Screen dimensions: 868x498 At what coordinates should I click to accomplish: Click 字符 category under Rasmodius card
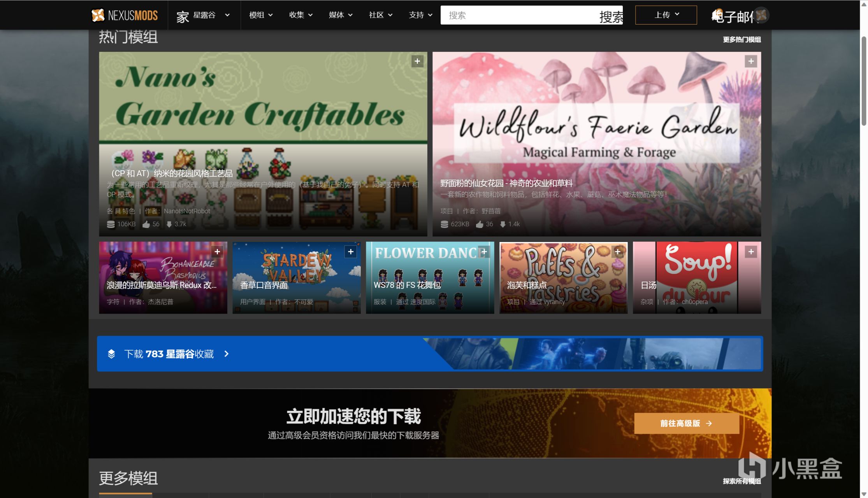[113, 302]
